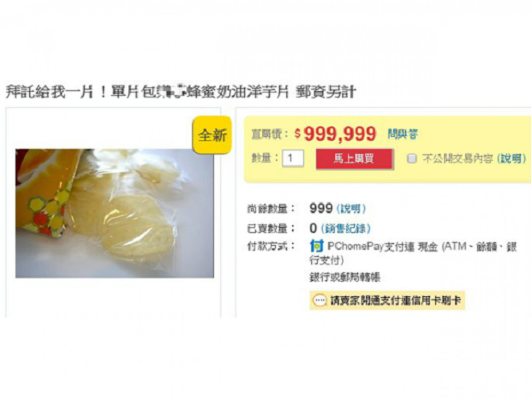This screenshot has width=532, height=399.
Task: Open the 問與答 link
Action: tap(403, 134)
